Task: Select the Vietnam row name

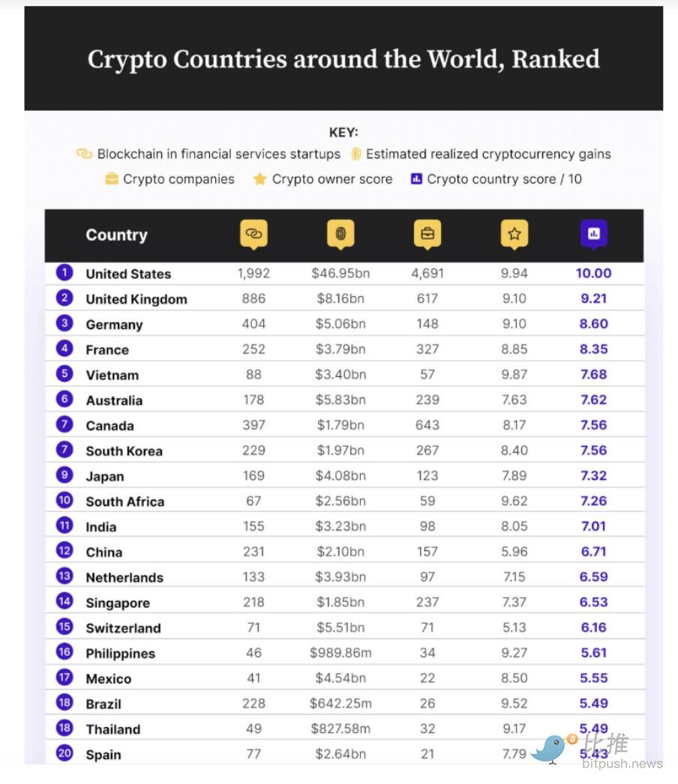Action: [112, 375]
